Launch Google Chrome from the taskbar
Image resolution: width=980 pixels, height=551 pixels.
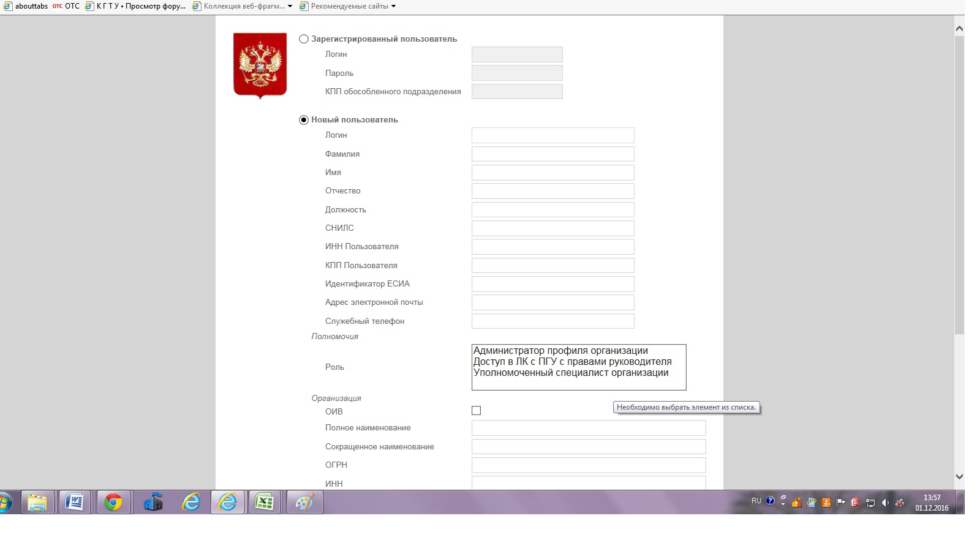tap(113, 503)
